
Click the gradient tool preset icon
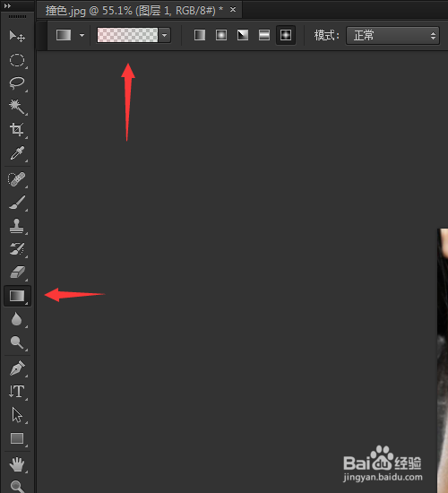[x=64, y=35]
